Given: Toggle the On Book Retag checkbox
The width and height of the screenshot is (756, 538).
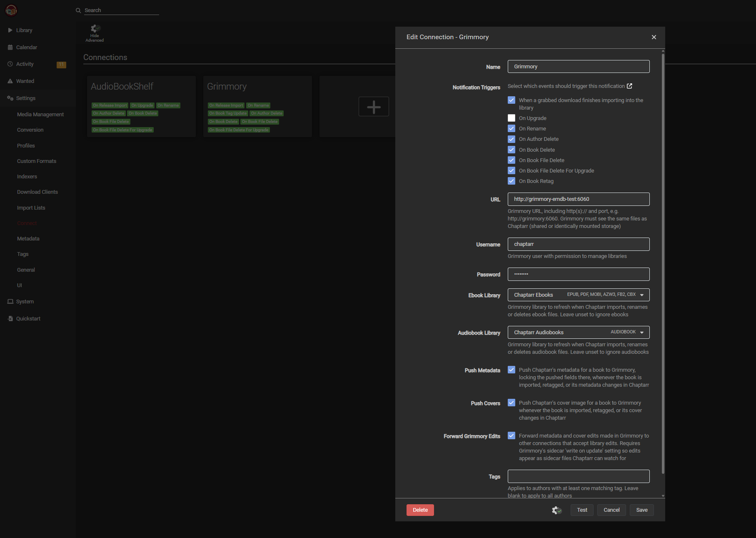Looking at the screenshot, I should [x=511, y=181].
